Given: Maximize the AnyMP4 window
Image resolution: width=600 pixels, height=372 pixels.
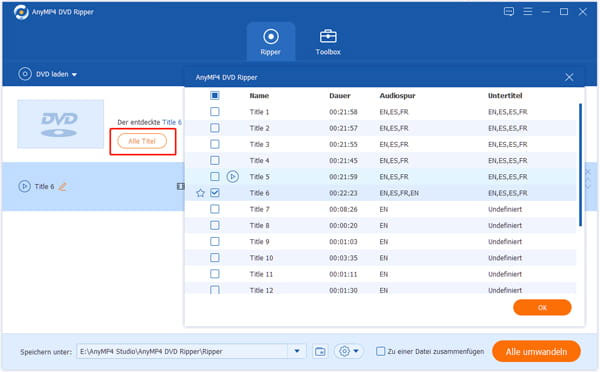Looking at the screenshot, I should pyautogui.click(x=564, y=12).
